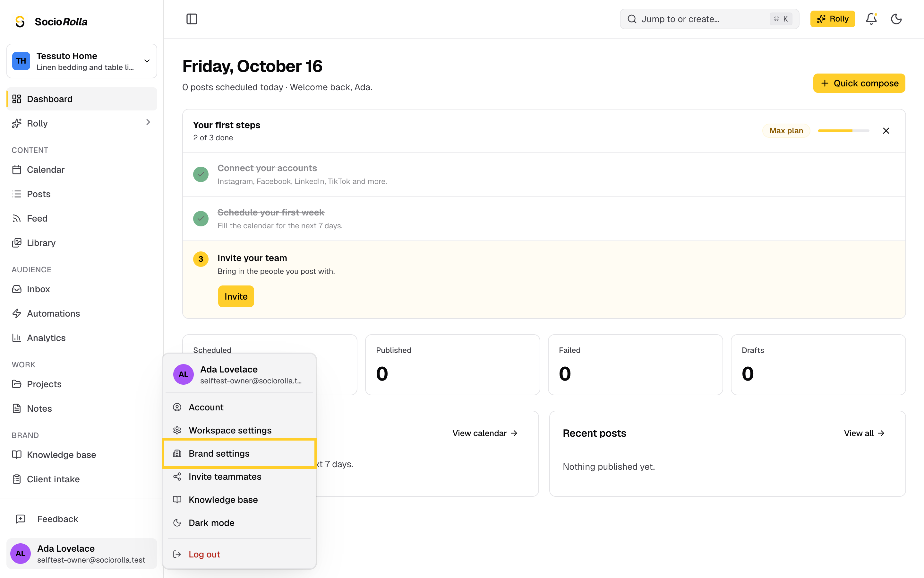Viewport: 924px width, 578px height.
Task: Click the Posts list icon
Action: click(16, 194)
